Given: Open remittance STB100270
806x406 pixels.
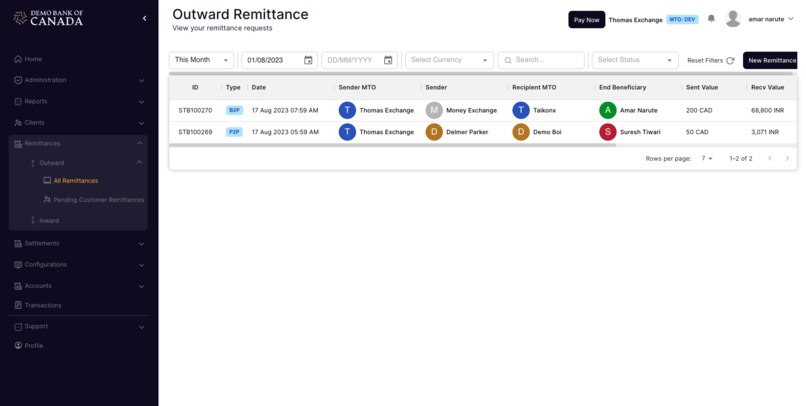Looking at the screenshot, I should [x=195, y=110].
